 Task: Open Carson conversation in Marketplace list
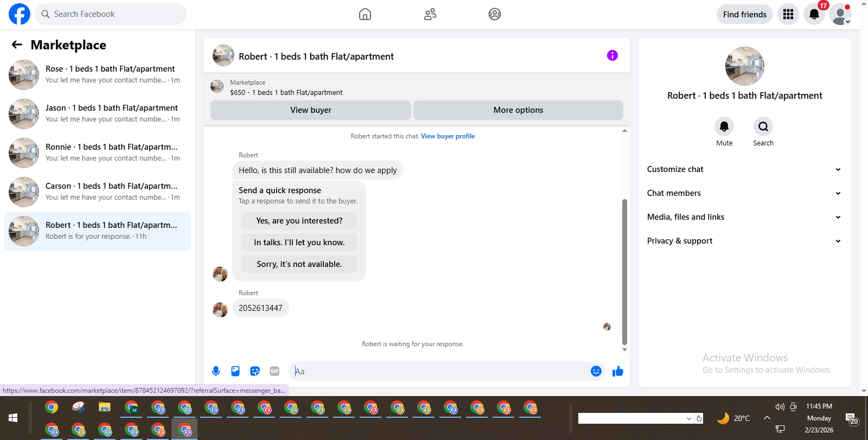tap(98, 192)
